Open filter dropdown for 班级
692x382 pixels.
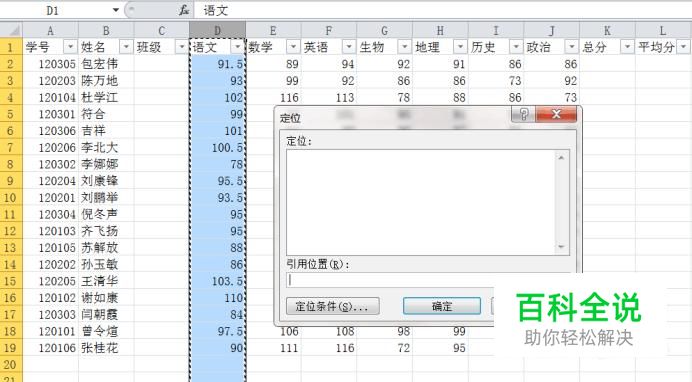(182, 46)
